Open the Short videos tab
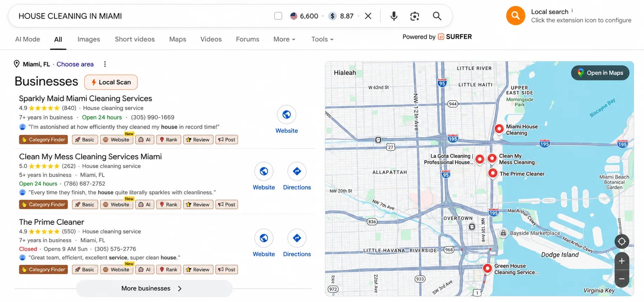Viewport: 644px width, 302px height. (x=135, y=39)
